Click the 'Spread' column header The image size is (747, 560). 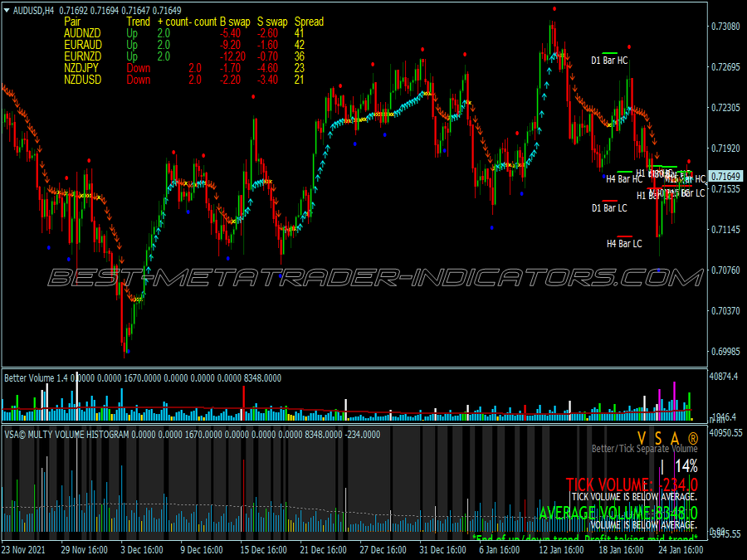309,22
